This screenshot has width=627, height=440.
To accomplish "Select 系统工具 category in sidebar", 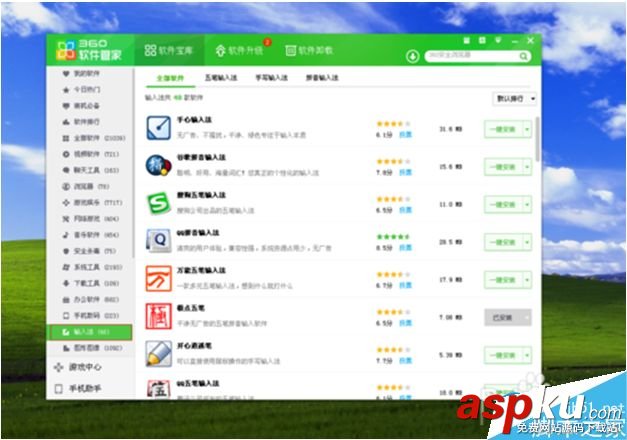I will [92, 267].
